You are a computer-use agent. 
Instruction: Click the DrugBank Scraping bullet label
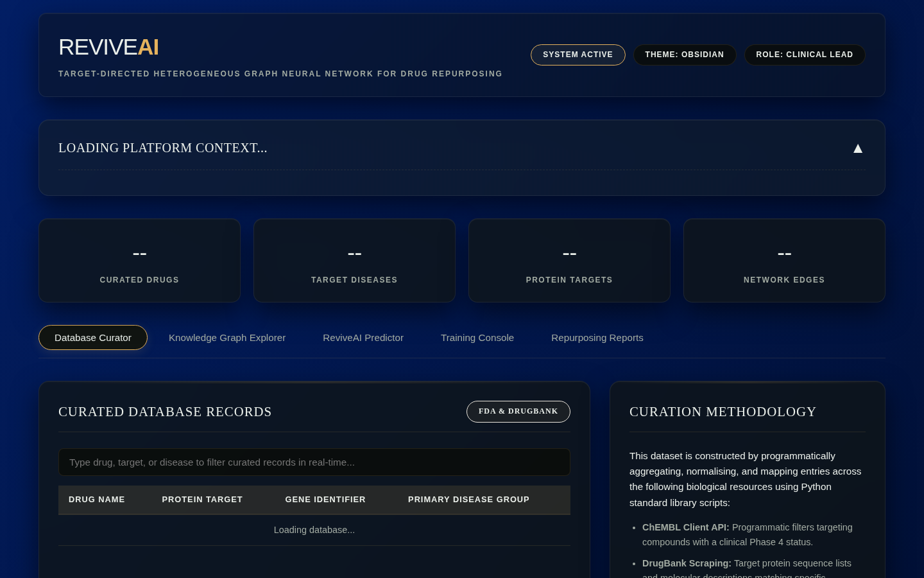tap(687, 563)
